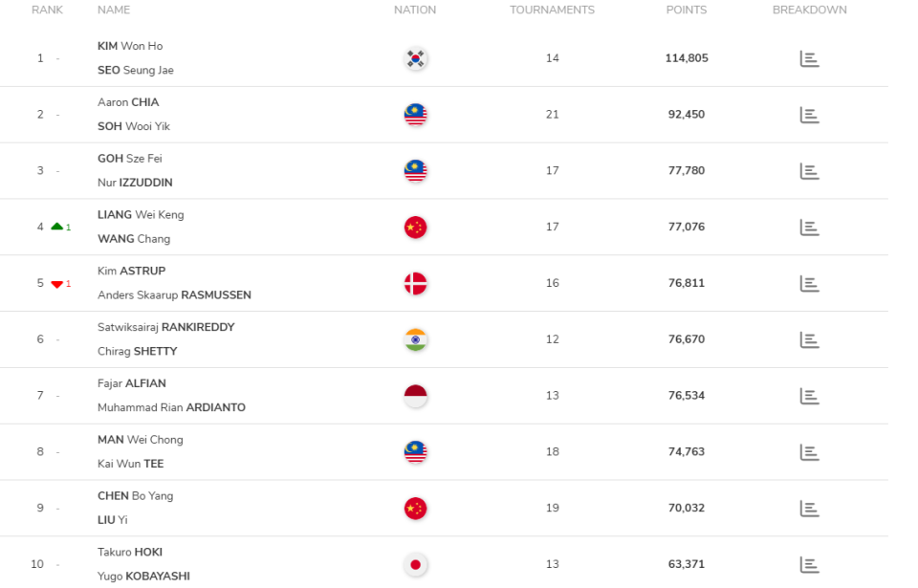This screenshot has width=918, height=588.
Task: Open Anders Skaarup Rasmussen player link
Action: (x=174, y=295)
